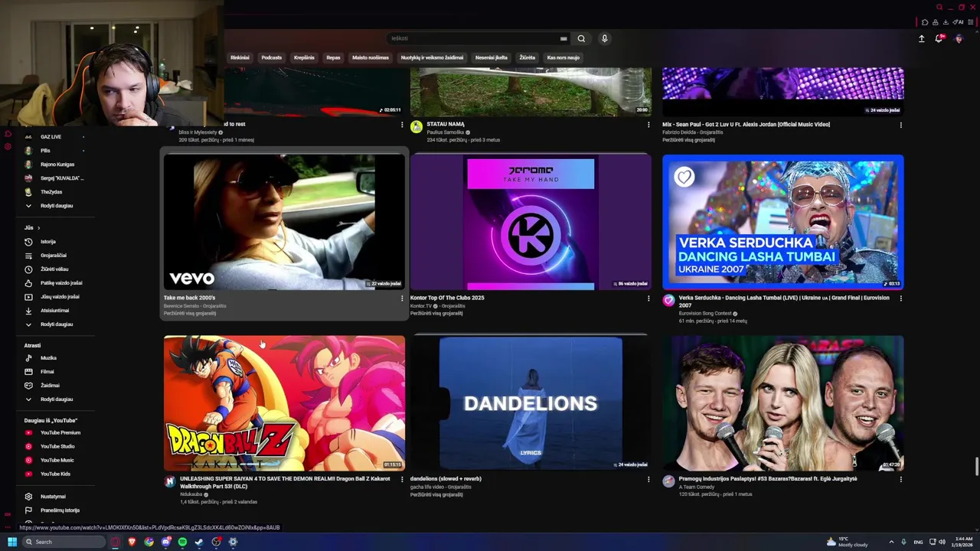Open TheZydas subscription channel

(51, 192)
